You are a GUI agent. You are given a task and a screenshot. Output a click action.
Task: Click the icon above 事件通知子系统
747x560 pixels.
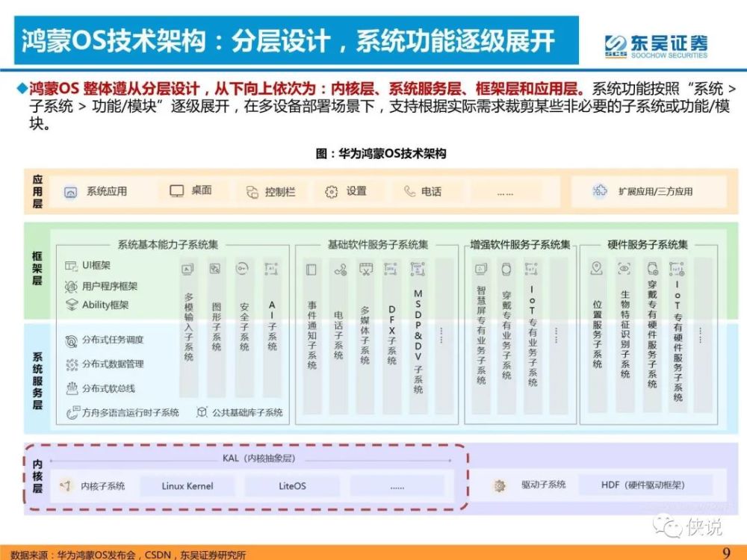click(311, 270)
